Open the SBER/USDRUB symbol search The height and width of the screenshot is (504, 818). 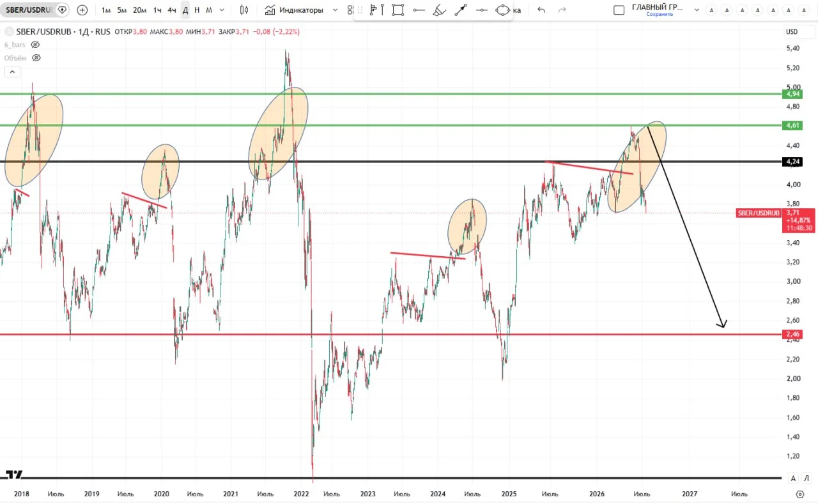[x=28, y=10]
